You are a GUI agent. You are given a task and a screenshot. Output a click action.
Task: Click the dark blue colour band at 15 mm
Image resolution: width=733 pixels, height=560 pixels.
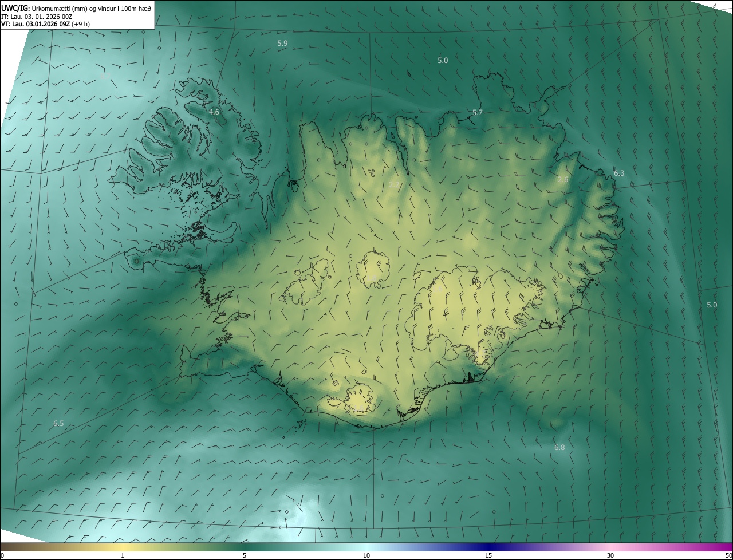[x=488, y=547]
